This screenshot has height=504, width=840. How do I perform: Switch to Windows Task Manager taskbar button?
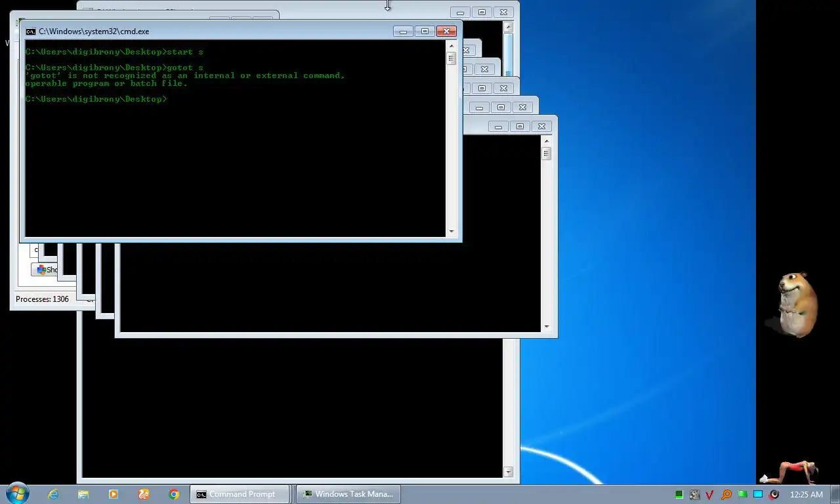348,494
